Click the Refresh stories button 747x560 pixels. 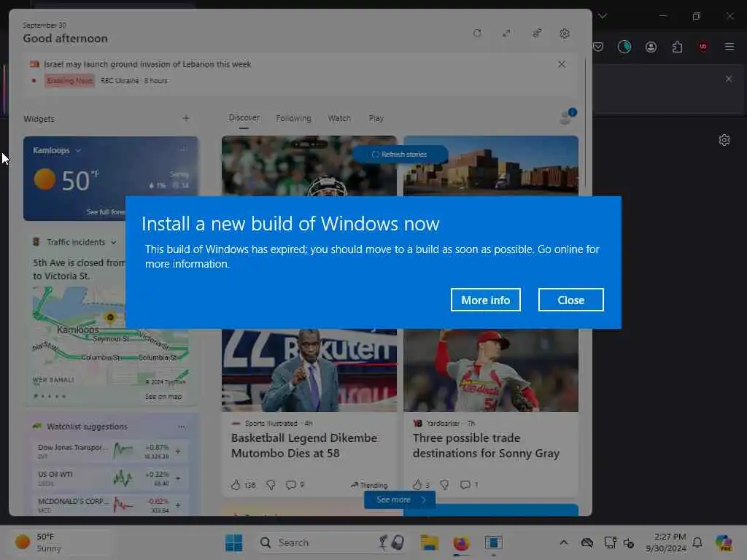click(400, 155)
